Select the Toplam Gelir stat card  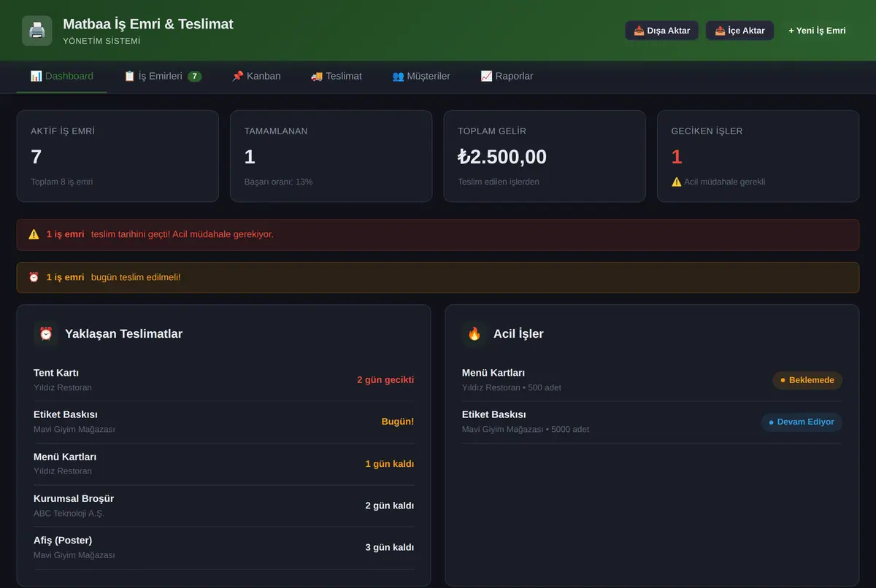point(545,156)
